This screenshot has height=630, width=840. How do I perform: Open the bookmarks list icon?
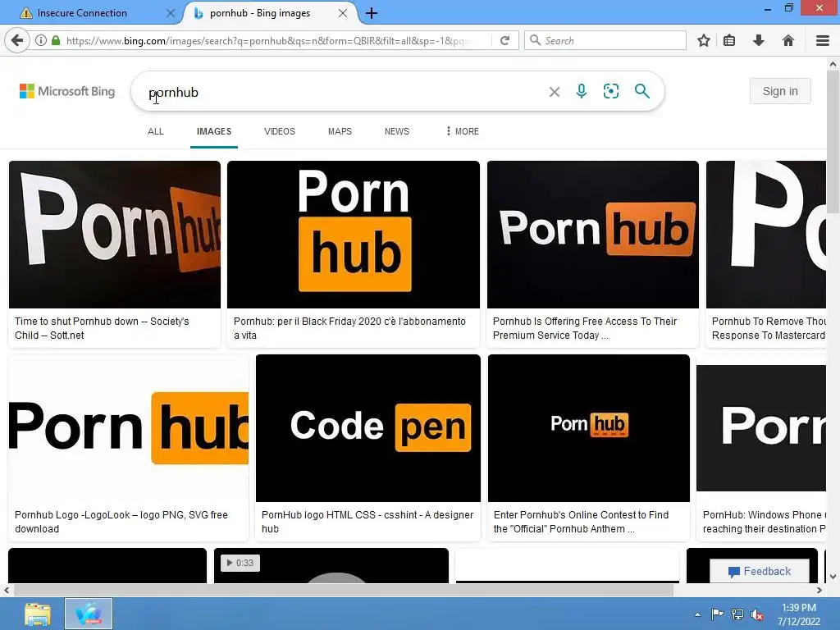point(729,40)
